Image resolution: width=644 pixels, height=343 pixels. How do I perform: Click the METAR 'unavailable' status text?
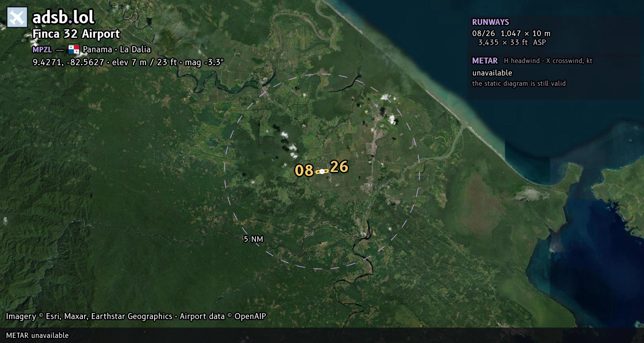click(x=492, y=73)
